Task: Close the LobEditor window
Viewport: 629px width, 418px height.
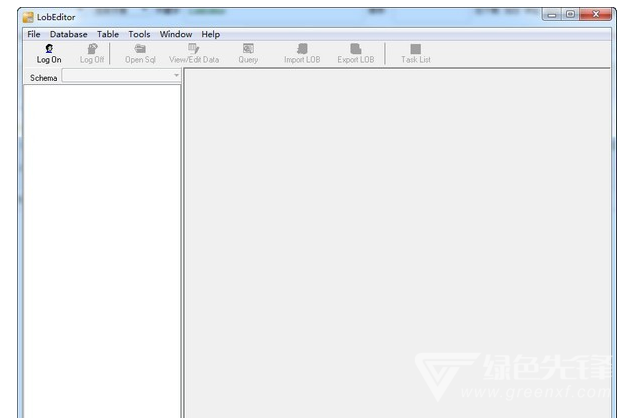Action: [596, 14]
